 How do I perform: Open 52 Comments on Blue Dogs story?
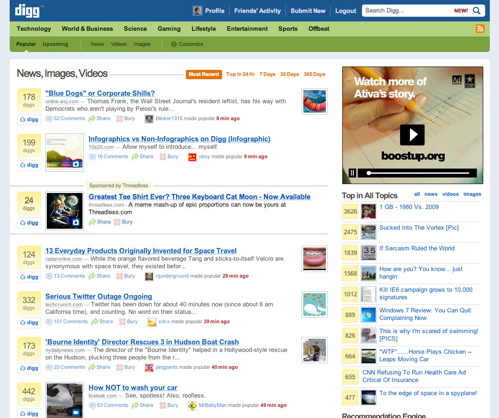tap(65, 118)
